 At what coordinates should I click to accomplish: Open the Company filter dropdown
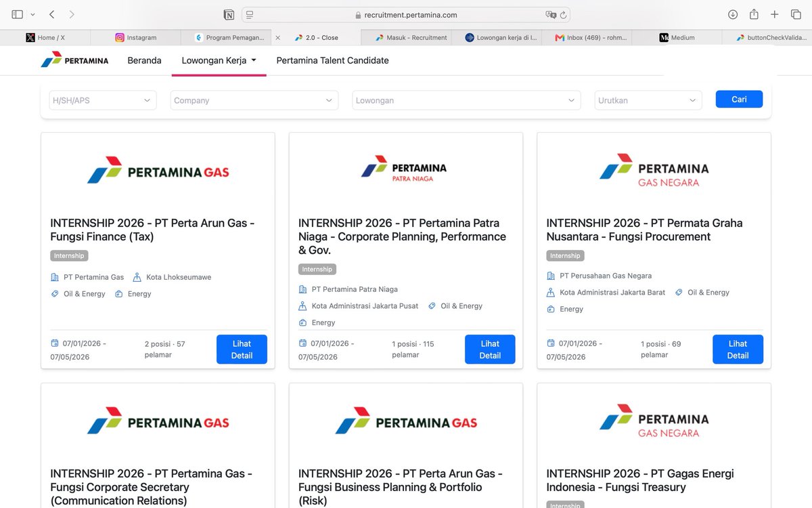[x=254, y=100]
